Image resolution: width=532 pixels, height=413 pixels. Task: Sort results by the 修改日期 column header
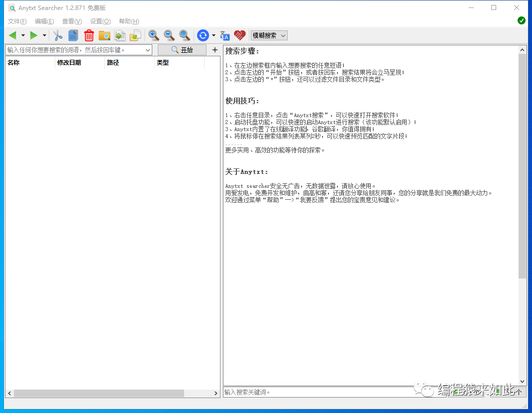[80, 62]
